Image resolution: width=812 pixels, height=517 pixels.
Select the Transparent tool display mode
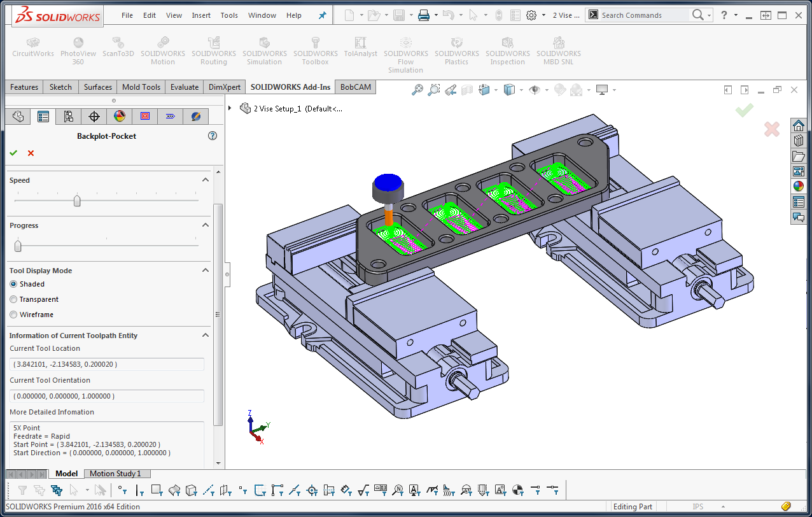pyautogui.click(x=13, y=299)
